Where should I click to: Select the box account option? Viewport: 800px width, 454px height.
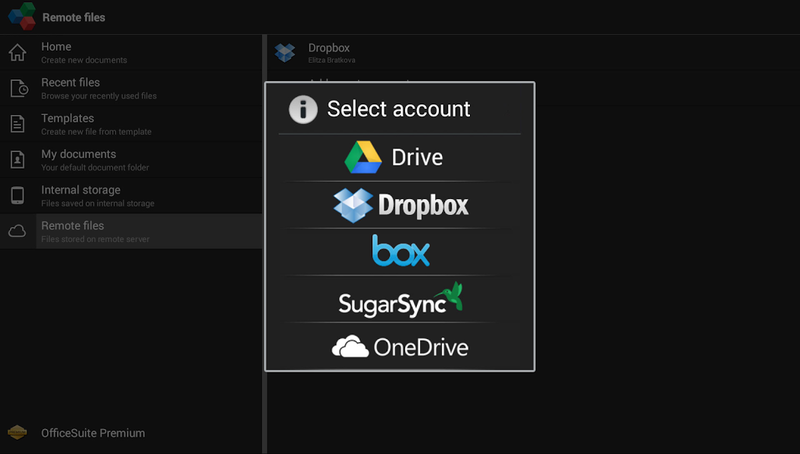(399, 252)
